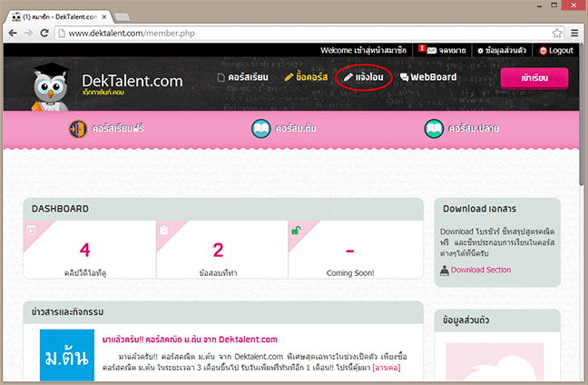
Task: Open the Download Section link
Action: click(480, 270)
